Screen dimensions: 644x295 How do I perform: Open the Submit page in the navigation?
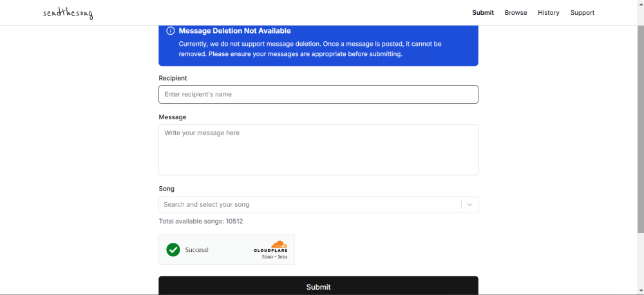[x=482, y=13]
